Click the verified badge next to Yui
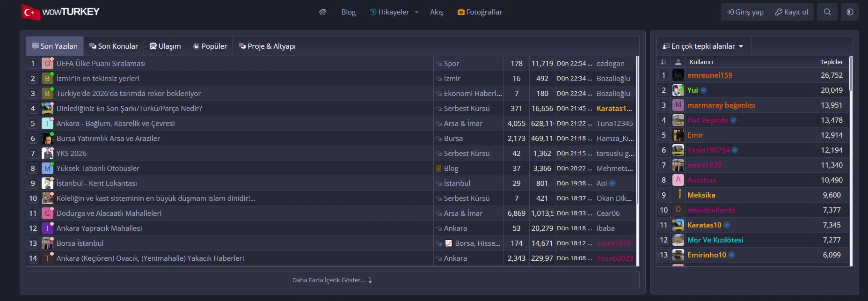868x301 pixels. [704, 90]
